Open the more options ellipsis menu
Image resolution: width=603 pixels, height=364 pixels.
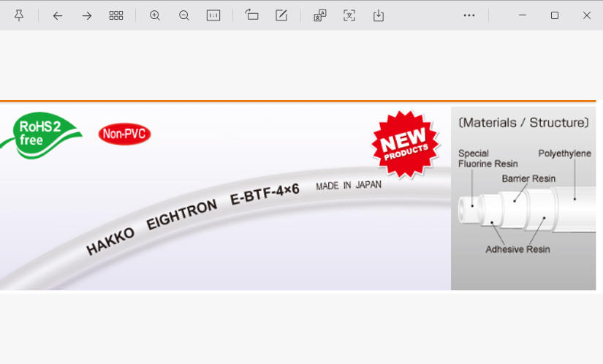click(469, 15)
